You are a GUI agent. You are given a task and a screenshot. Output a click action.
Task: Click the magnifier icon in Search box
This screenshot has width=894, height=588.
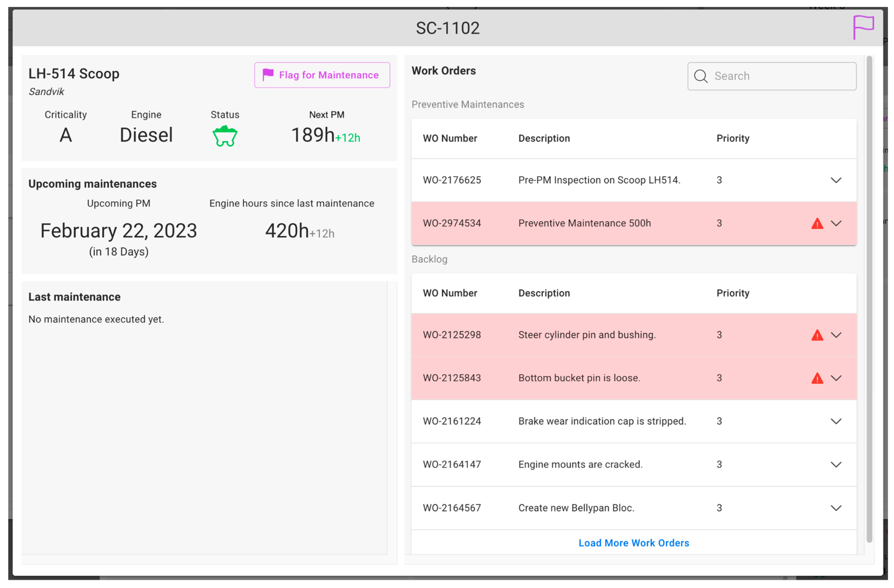click(x=700, y=76)
